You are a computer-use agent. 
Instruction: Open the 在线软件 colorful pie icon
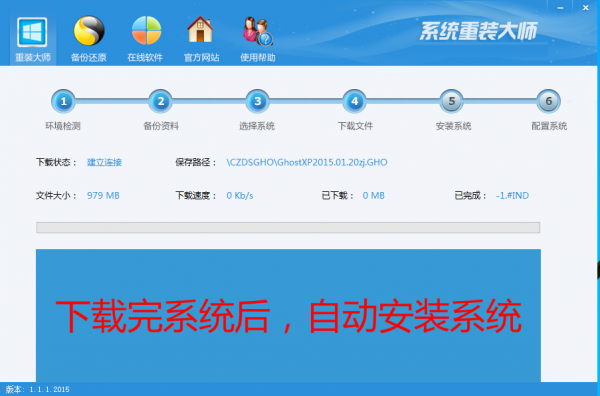point(146,31)
